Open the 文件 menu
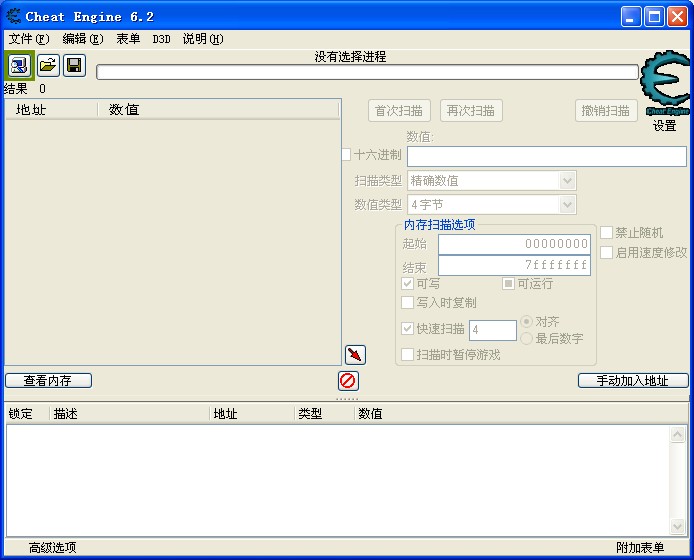Viewport: 694px width, 560px height. coord(29,39)
